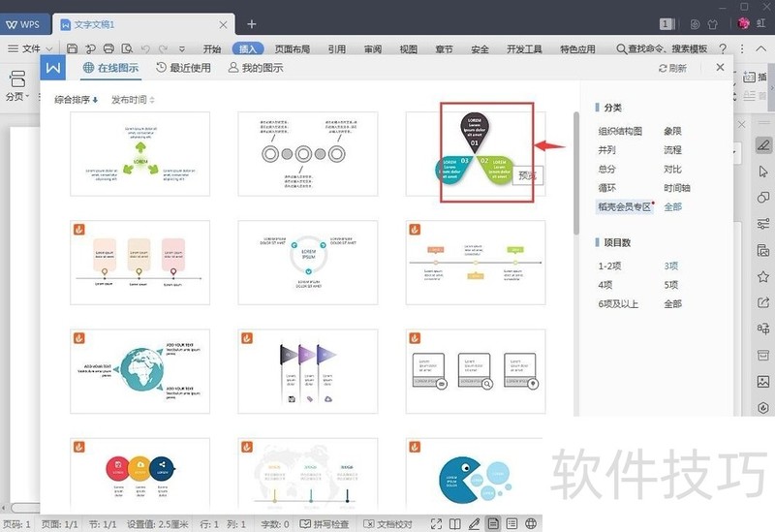The image size is (775, 532).
Task: Select the cursor arrow tool in the right sidebar
Action: 763,172
